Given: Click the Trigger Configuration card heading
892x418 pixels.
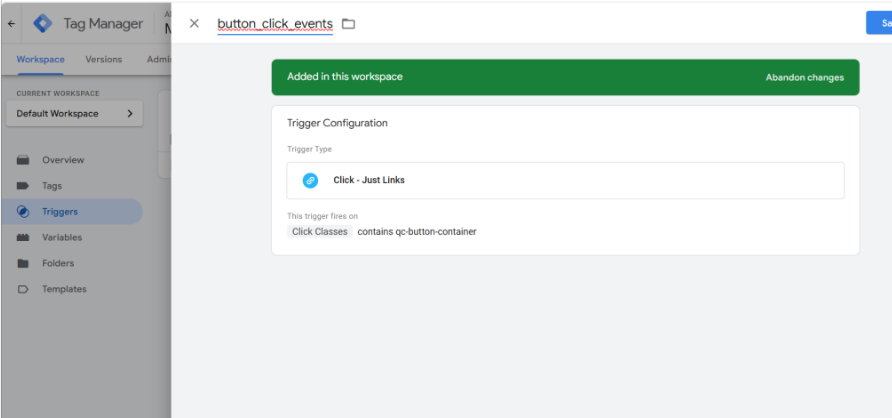Looking at the screenshot, I should click(x=337, y=123).
